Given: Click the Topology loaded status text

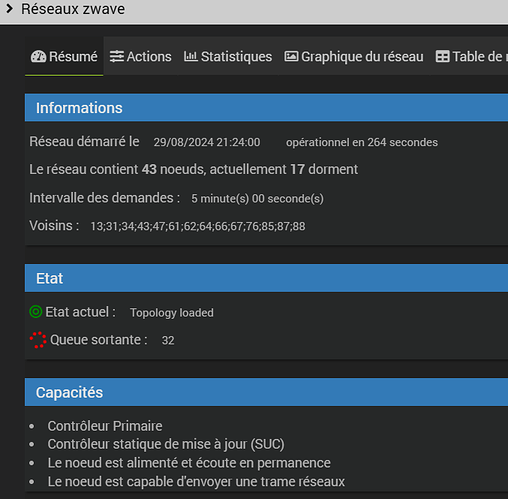Looking at the screenshot, I should pyautogui.click(x=172, y=313).
